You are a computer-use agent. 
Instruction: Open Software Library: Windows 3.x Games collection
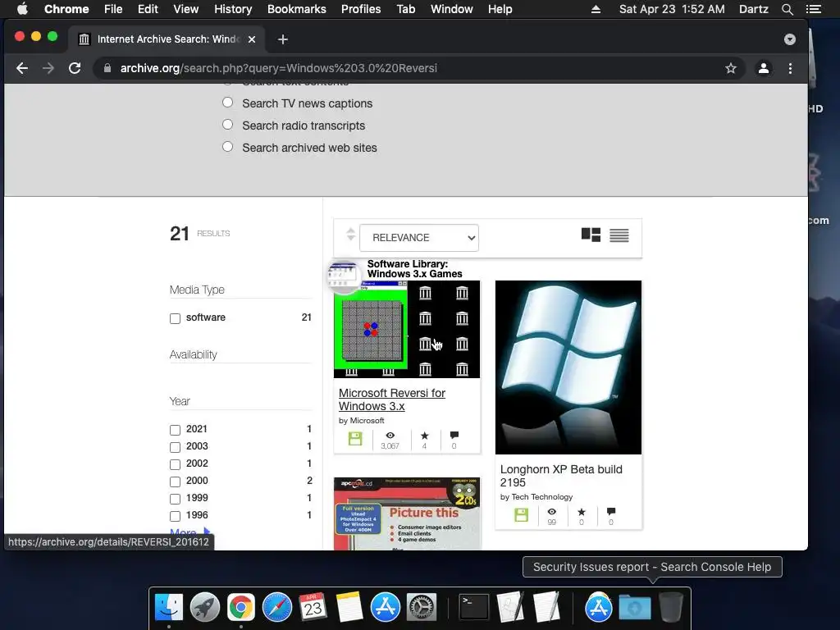click(414, 269)
